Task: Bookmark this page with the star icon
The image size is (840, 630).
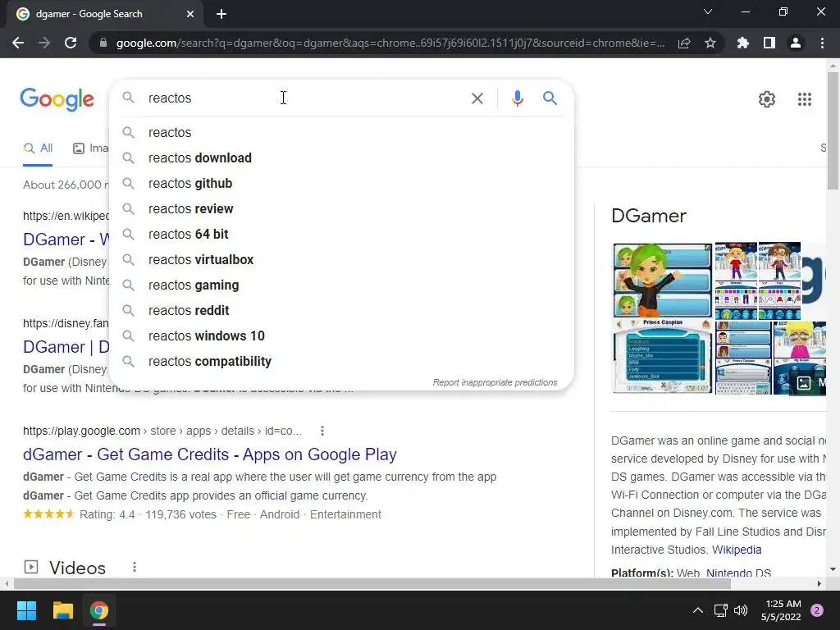Action: tap(710, 43)
